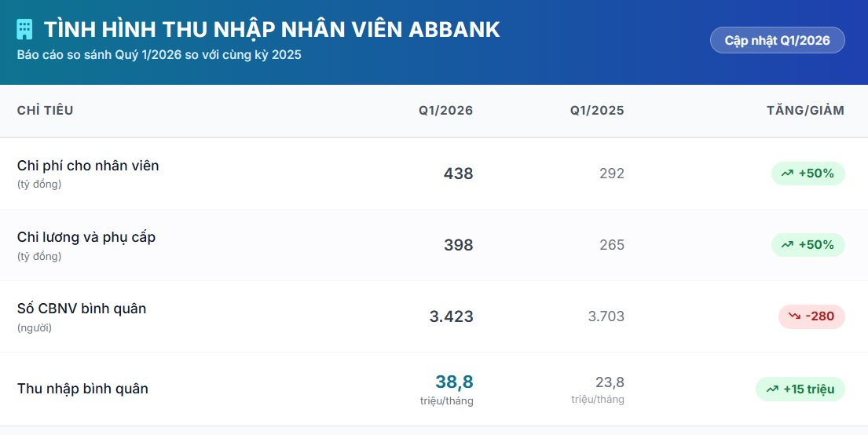Click the report title TÌNH HÌNH THU NHẬP NHÂN VIÊN ABBANK

point(272,30)
